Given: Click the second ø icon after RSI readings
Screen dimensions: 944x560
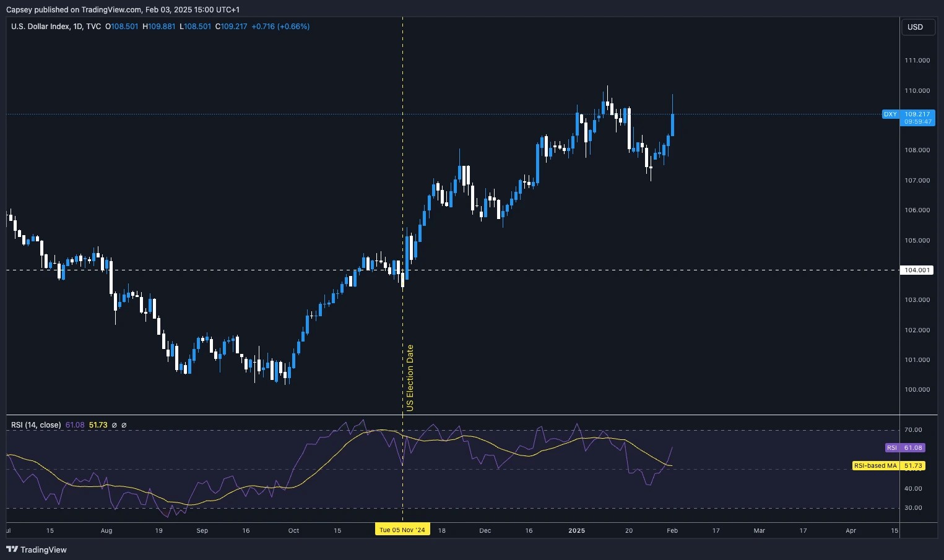Looking at the screenshot, I should tap(124, 425).
